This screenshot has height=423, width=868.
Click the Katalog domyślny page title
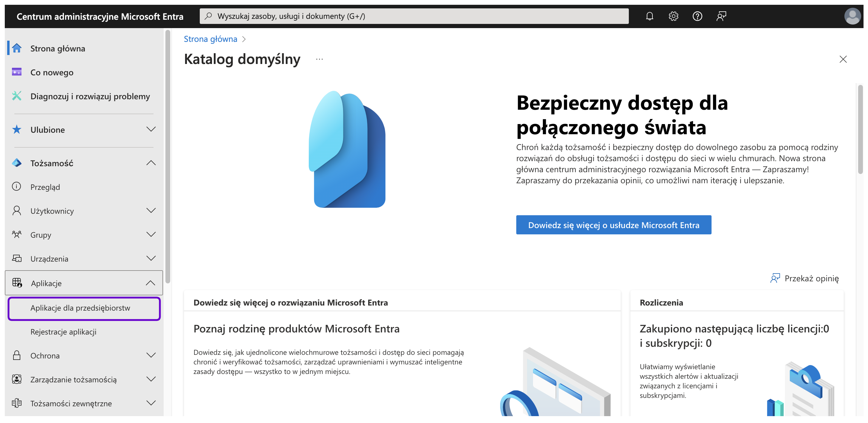242,59
